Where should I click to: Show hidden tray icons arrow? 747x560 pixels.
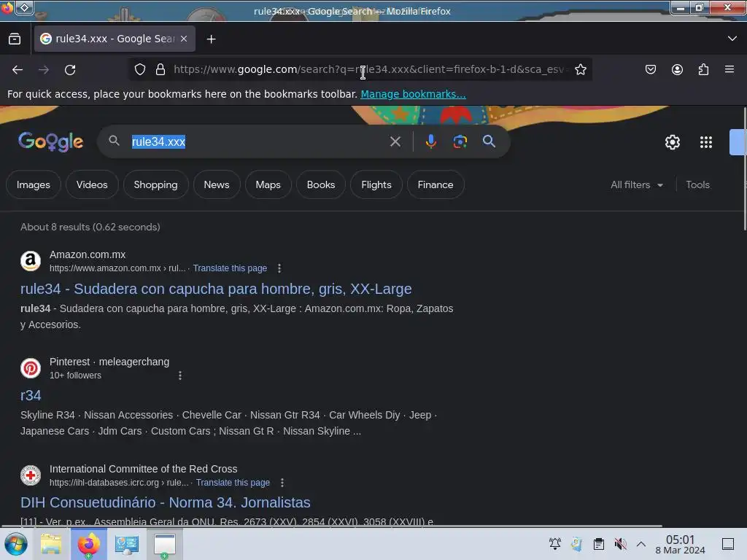pos(641,544)
